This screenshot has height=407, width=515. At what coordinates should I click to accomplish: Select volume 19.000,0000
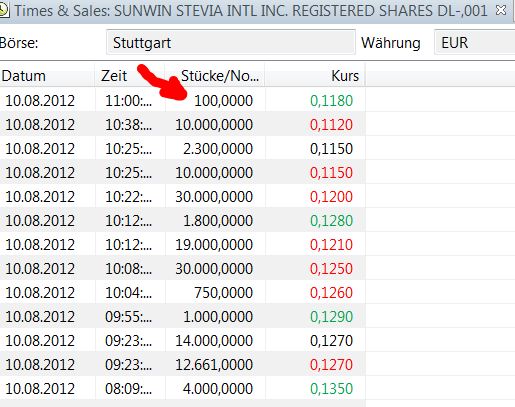click(x=214, y=245)
